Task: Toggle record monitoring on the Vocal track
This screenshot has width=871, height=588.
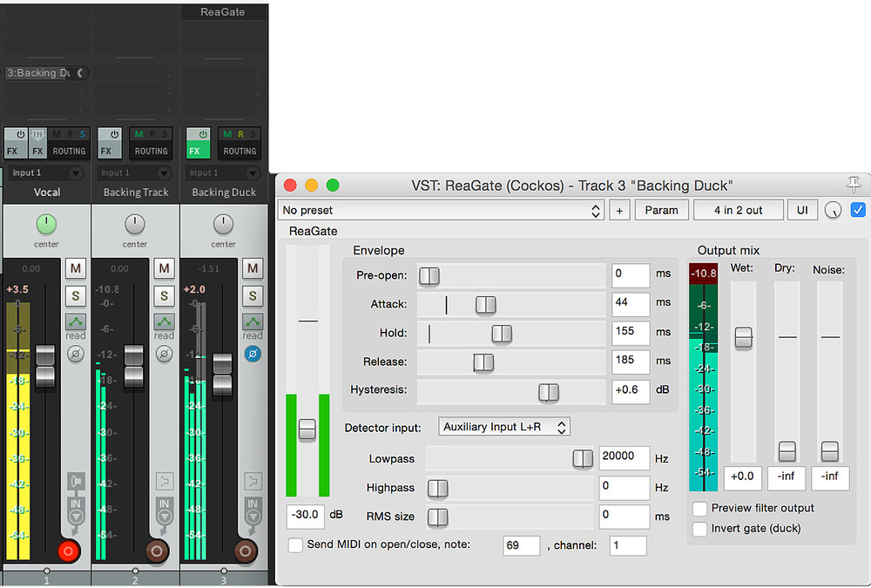Action: tap(76, 481)
